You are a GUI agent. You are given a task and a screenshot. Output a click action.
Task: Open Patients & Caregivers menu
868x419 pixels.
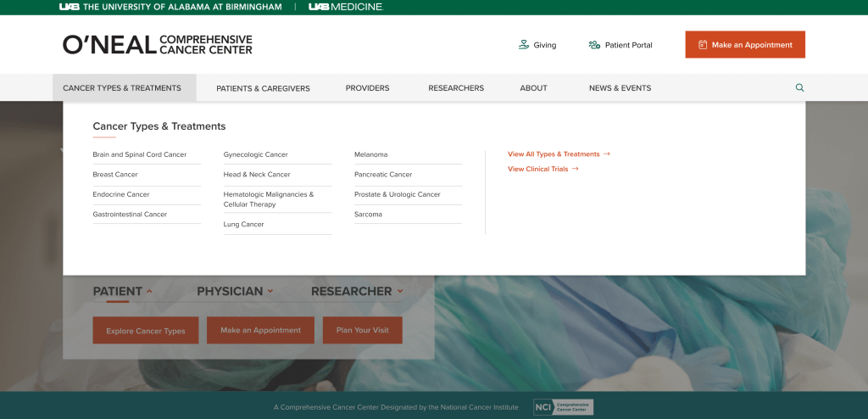click(x=263, y=88)
